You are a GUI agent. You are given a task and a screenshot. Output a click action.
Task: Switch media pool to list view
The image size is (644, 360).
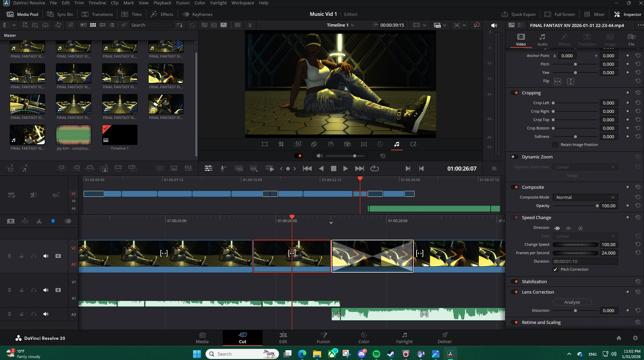pyautogui.click(x=112, y=25)
